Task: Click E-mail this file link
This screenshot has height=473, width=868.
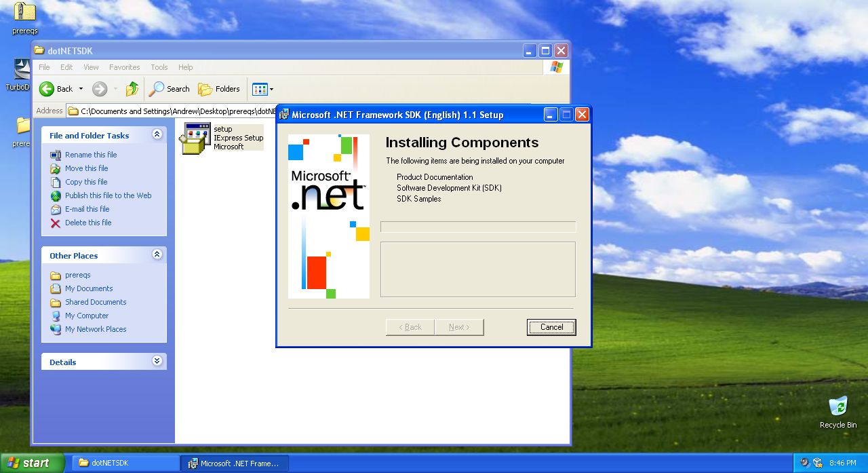Action: [87, 209]
